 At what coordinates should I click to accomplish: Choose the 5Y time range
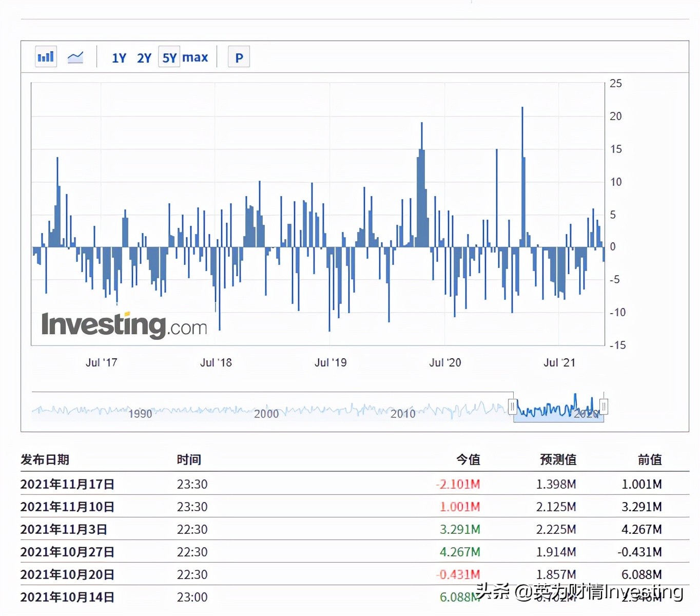click(x=169, y=57)
